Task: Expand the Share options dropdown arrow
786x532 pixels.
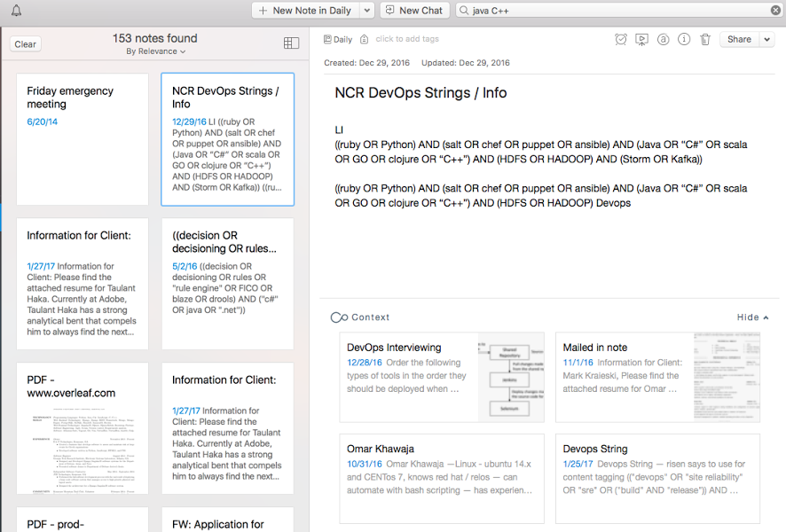Action: pyautogui.click(x=767, y=39)
